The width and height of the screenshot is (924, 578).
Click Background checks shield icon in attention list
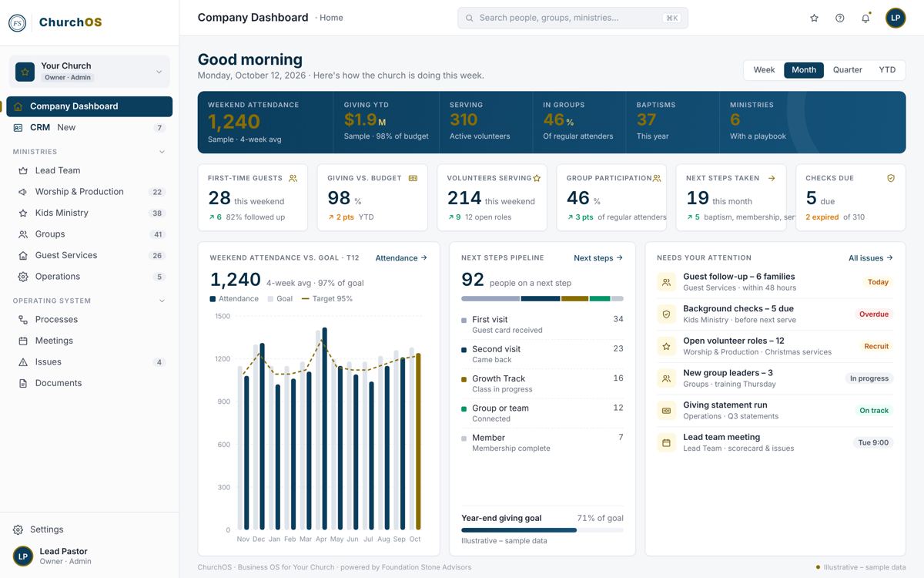(x=666, y=314)
